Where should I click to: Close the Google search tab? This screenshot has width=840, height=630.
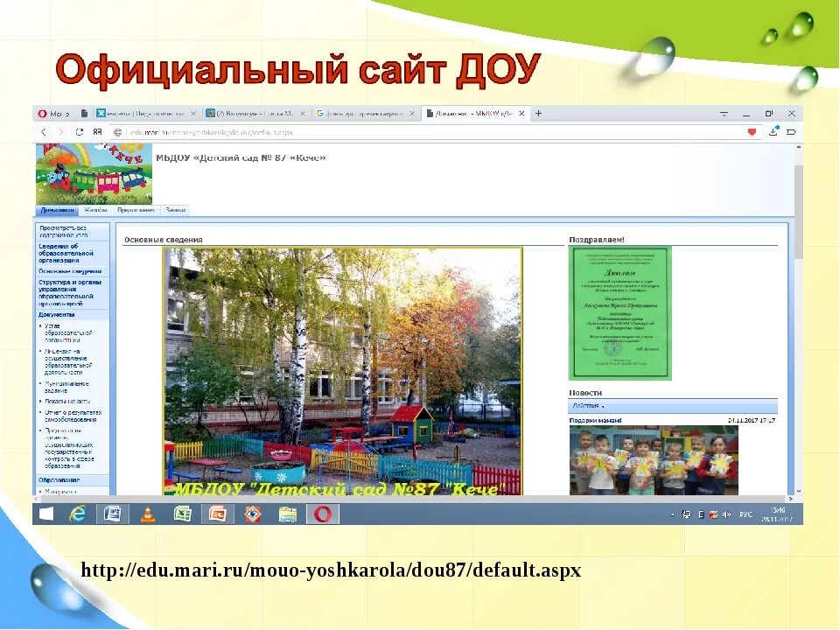pyautogui.click(x=411, y=114)
